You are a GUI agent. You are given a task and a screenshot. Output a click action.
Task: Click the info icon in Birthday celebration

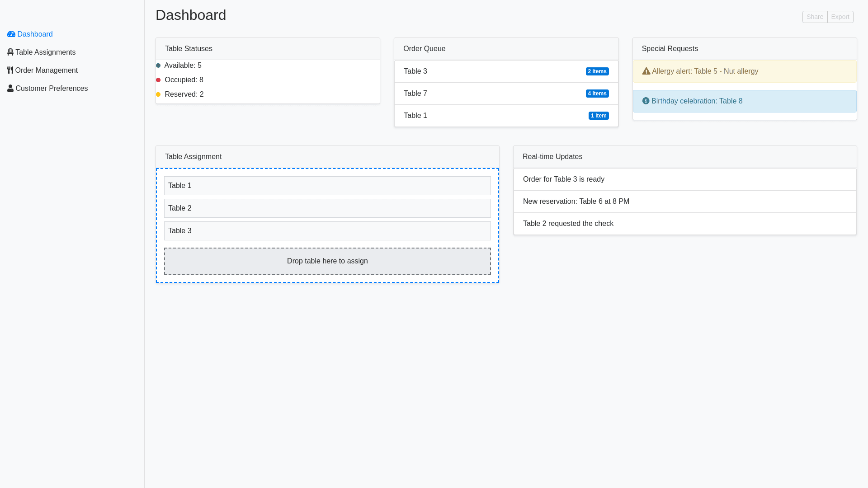click(646, 101)
